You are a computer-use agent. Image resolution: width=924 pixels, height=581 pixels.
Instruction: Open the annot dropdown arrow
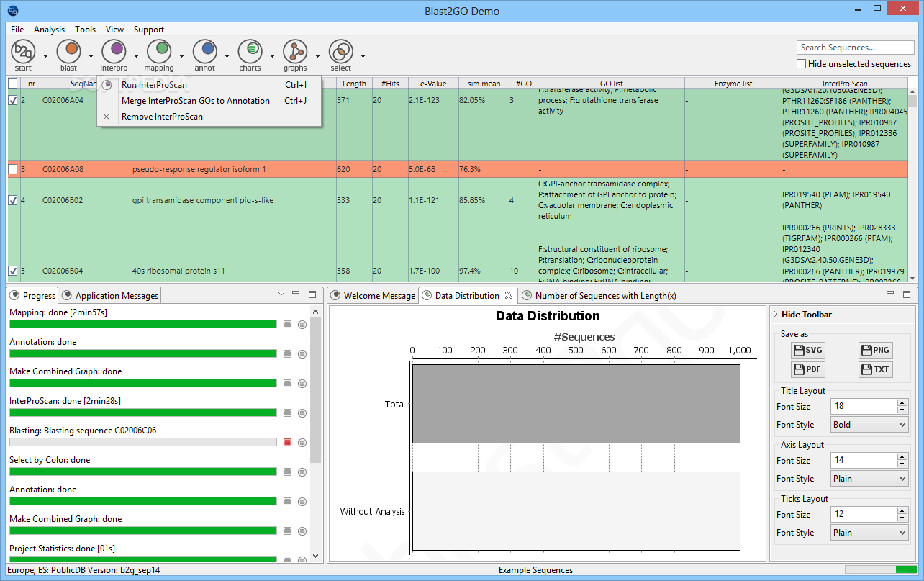click(227, 55)
